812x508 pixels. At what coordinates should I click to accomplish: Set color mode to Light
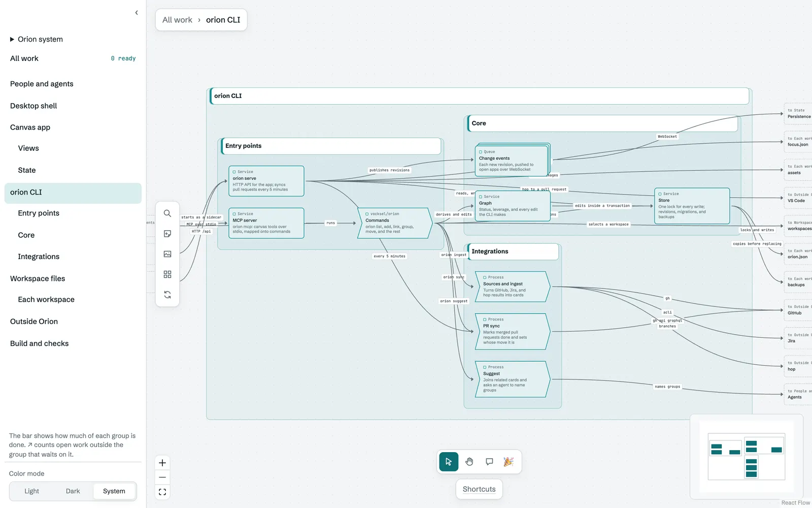(x=31, y=491)
